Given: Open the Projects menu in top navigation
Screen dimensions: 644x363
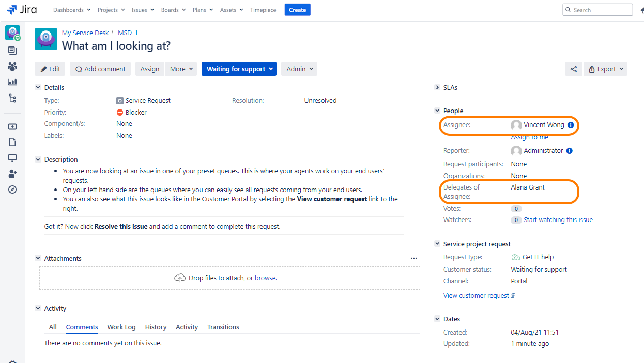Looking at the screenshot, I should 111,10.
